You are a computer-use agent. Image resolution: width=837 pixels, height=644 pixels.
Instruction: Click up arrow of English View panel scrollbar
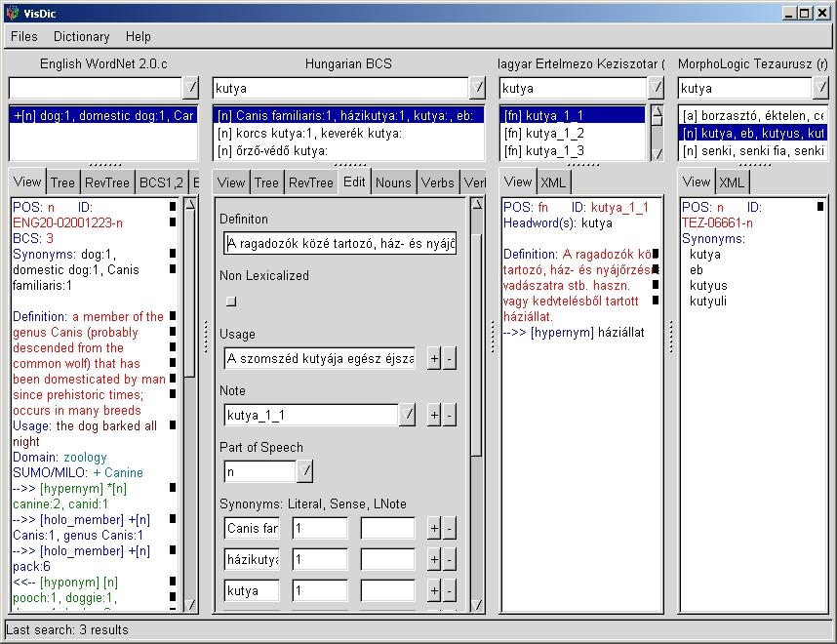(190, 204)
